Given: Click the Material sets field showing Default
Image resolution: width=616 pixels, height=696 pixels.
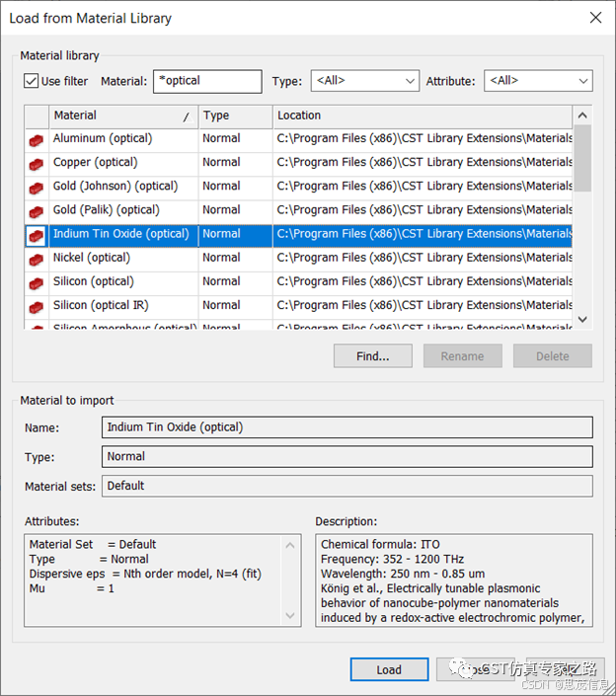Looking at the screenshot, I should pos(347,486).
